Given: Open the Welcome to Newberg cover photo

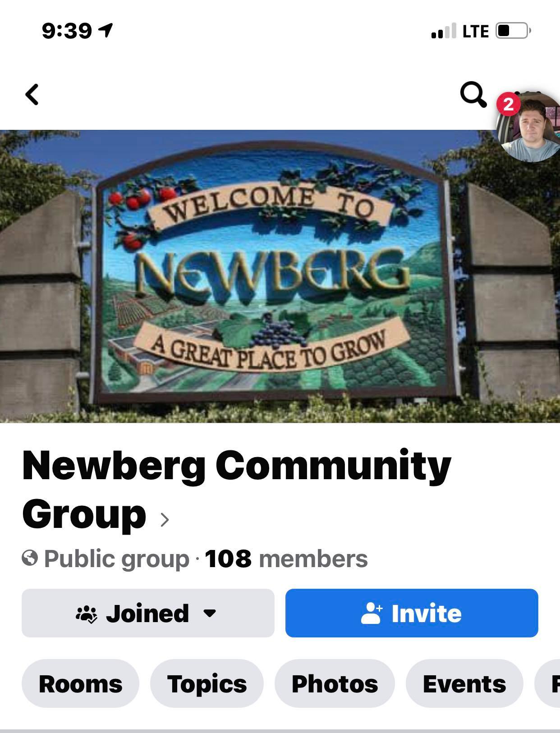Looking at the screenshot, I should click(x=280, y=276).
